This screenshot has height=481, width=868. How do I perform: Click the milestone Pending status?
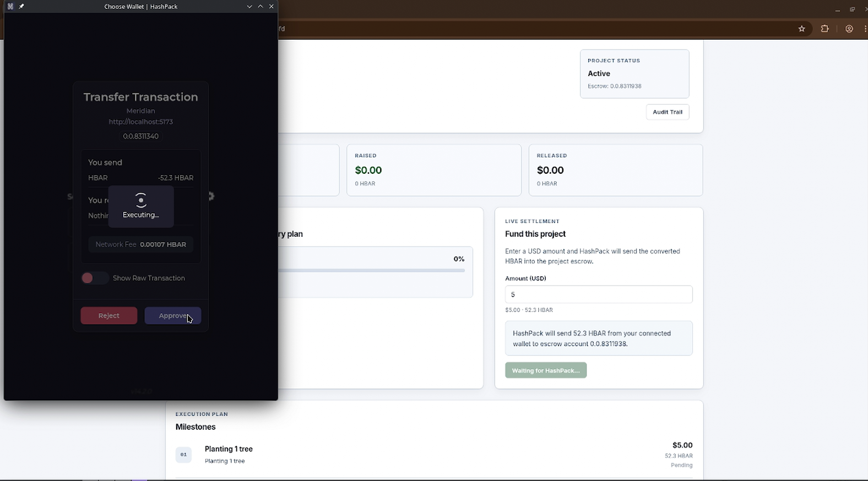681,465
